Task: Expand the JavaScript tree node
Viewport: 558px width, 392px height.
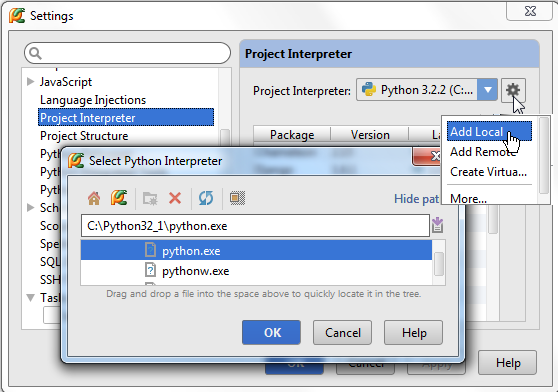Action: (x=31, y=82)
